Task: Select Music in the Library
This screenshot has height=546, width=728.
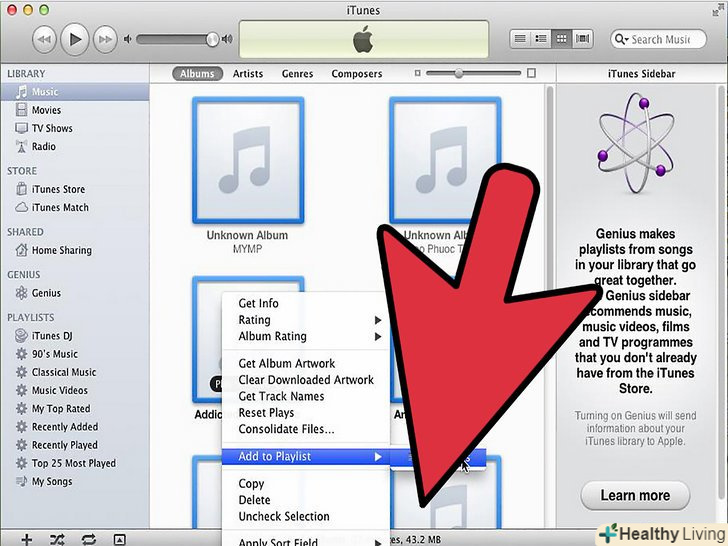Action: tap(75, 92)
